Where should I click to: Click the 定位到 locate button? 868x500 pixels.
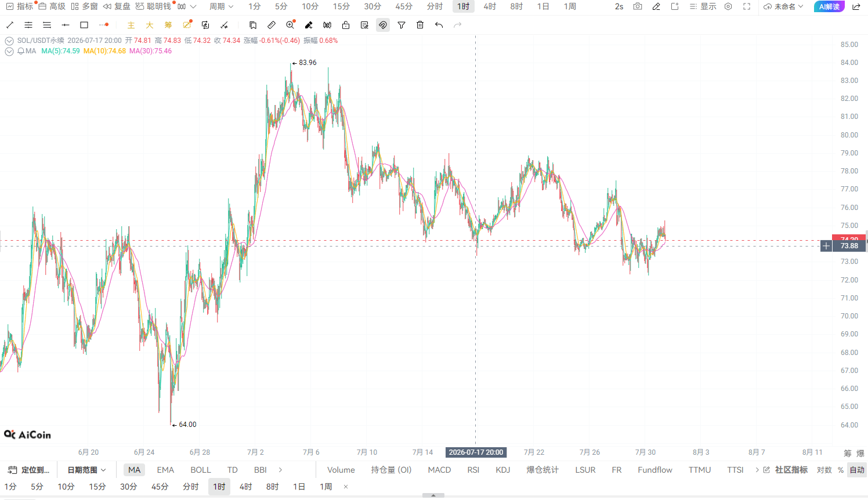[x=29, y=470]
